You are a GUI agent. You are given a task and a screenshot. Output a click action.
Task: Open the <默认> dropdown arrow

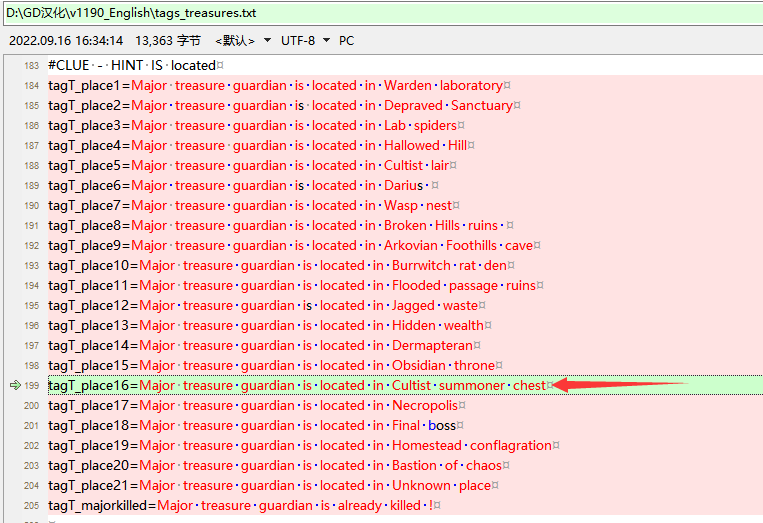tap(267, 40)
